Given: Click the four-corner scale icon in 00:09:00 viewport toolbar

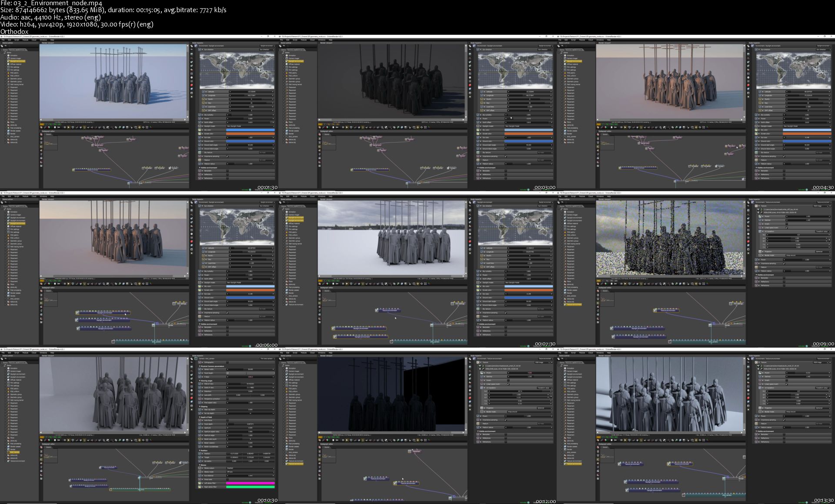Looking at the screenshot, I should [x=704, y=284].
